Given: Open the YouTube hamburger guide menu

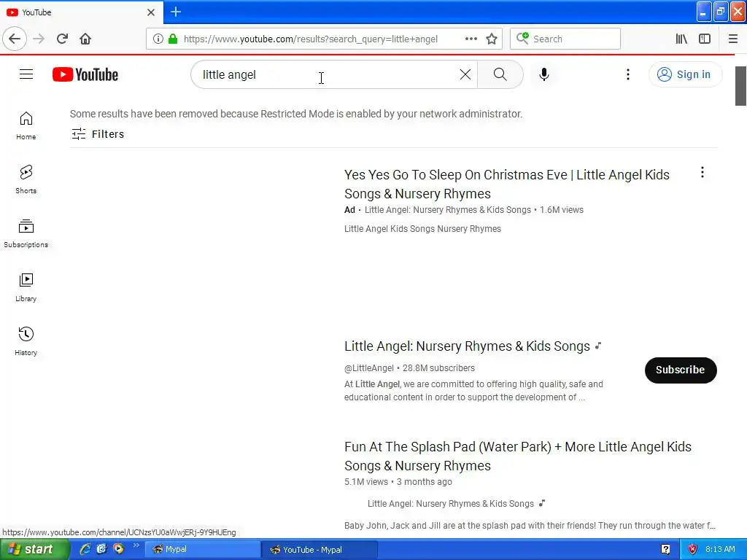Looking at the screenshot, I should click(x=26, y=74).
